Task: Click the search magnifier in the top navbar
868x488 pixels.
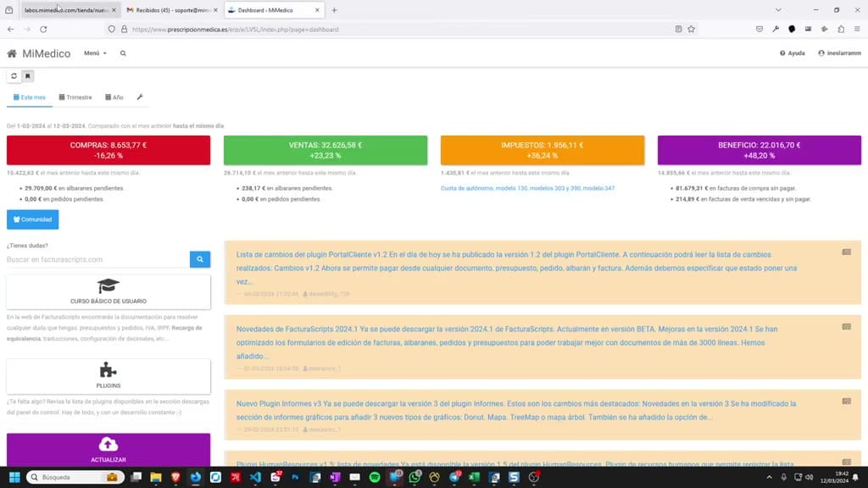Action: coord(123,53)
